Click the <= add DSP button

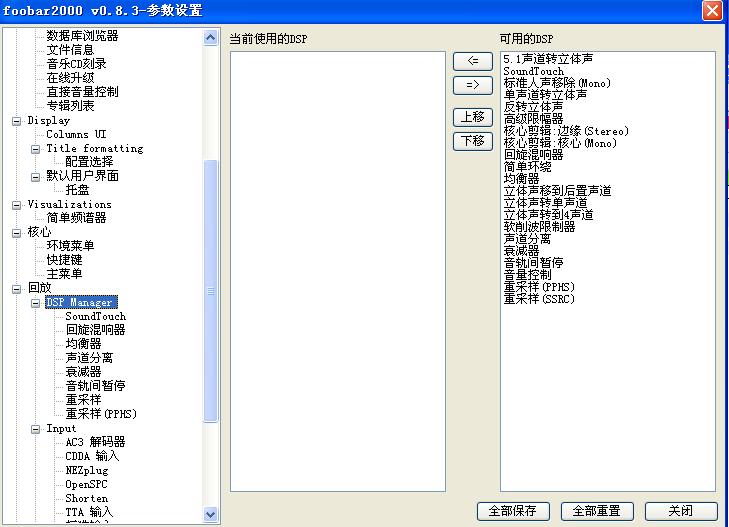pyautogui.click(x=473, y=61)
